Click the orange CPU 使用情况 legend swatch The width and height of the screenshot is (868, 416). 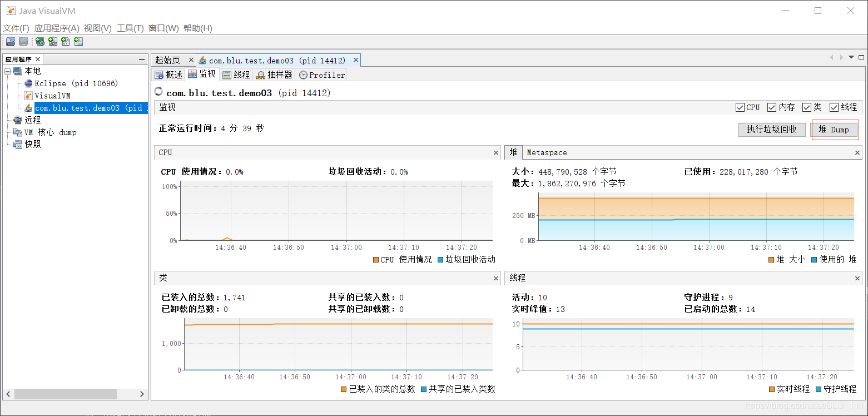(376, 260)
